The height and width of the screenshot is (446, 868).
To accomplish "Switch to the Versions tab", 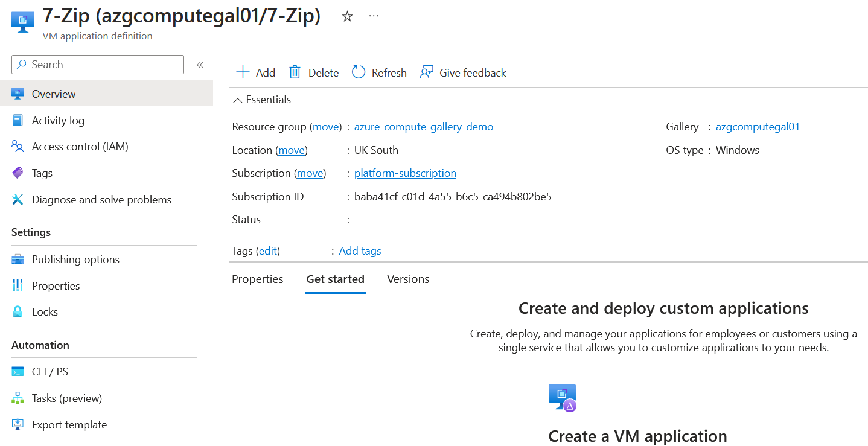I will click(408, 279).
